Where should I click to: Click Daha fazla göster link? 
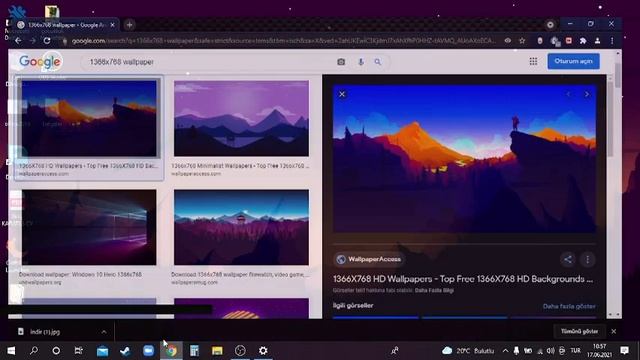coord(569,306)
